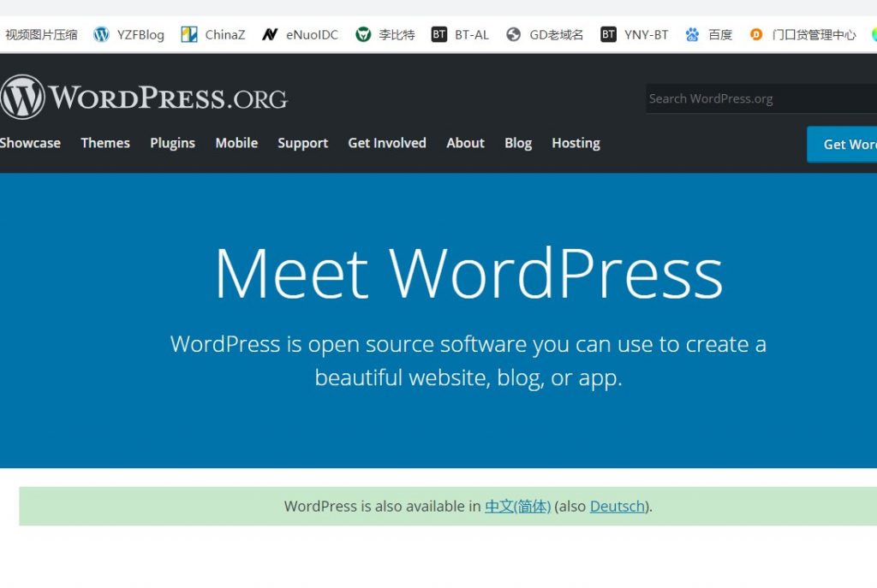Viewport: 877px width, 588px height.
Task: Open the 门口贷管理中心 bookmark
Action: (x=803, y=35)
